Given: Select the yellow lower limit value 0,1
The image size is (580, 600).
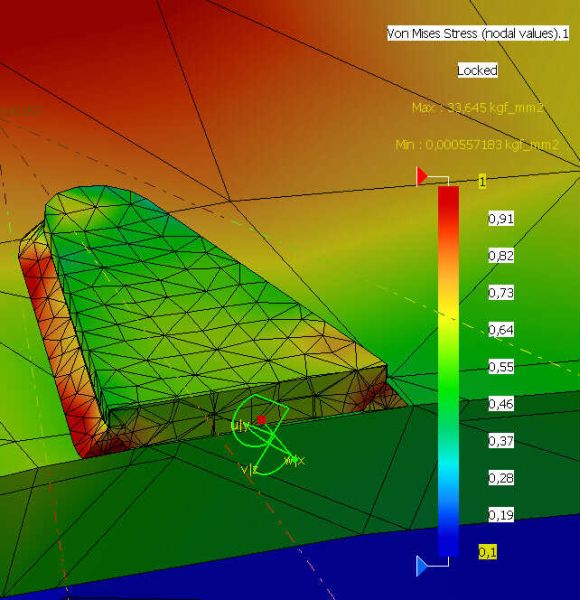Looking at the screenshot, I should coord(488,552).
